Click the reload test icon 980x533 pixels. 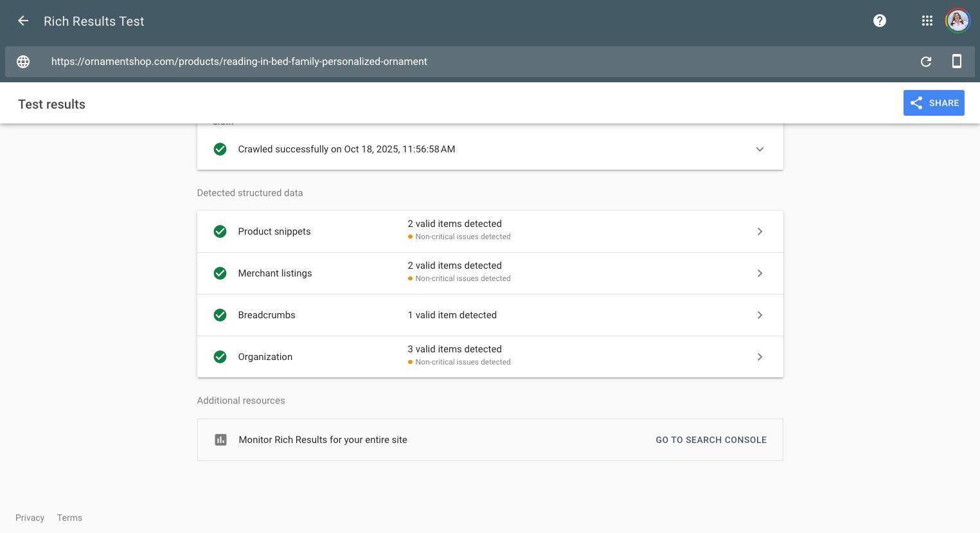coord(926,62)
